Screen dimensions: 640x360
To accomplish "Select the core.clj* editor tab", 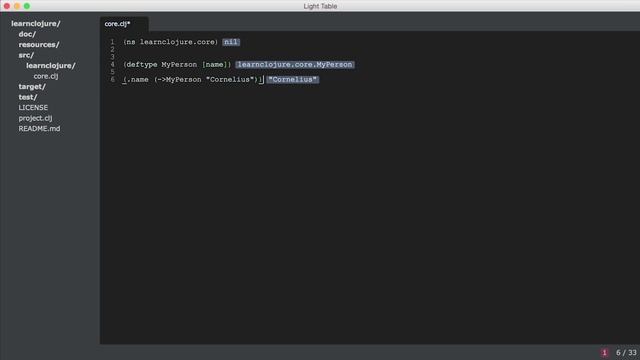I will (x=124, y=24).
